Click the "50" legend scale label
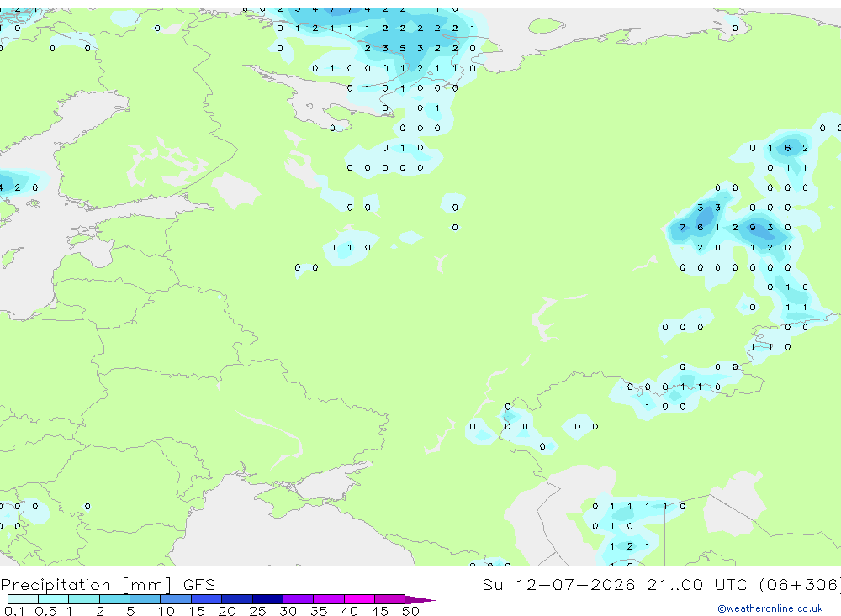The height and width of the screenshot is (616, 841). 411,611
